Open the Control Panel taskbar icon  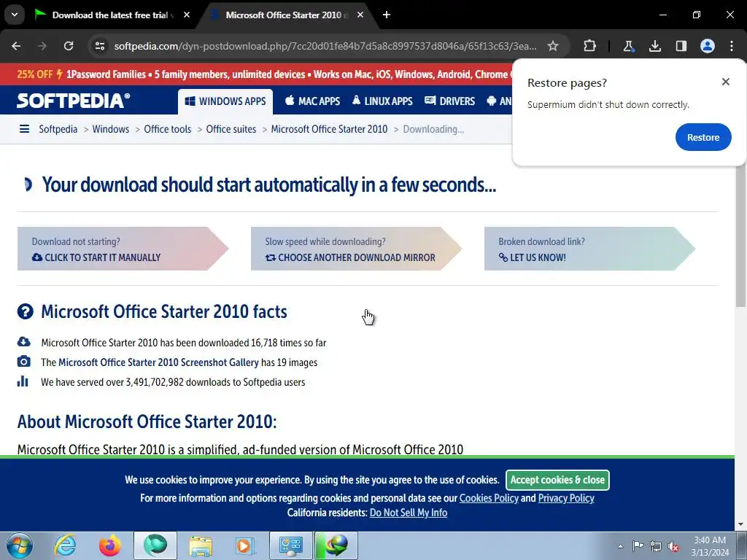click(x=291, y=545)
